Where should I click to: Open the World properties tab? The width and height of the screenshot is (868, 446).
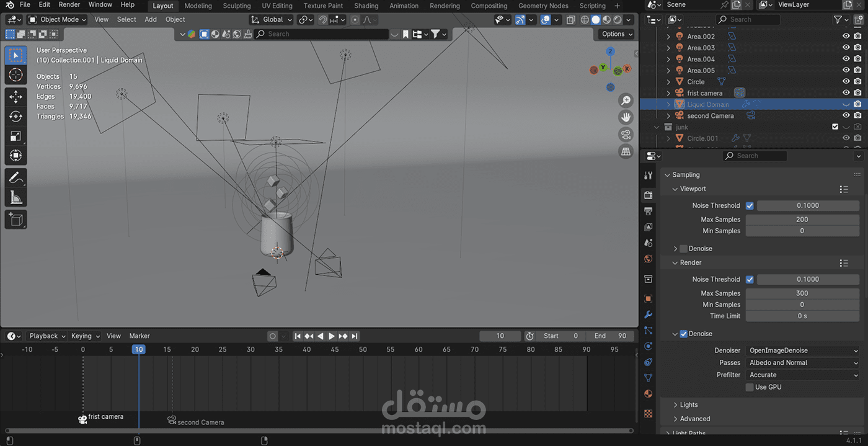point(649,259)
